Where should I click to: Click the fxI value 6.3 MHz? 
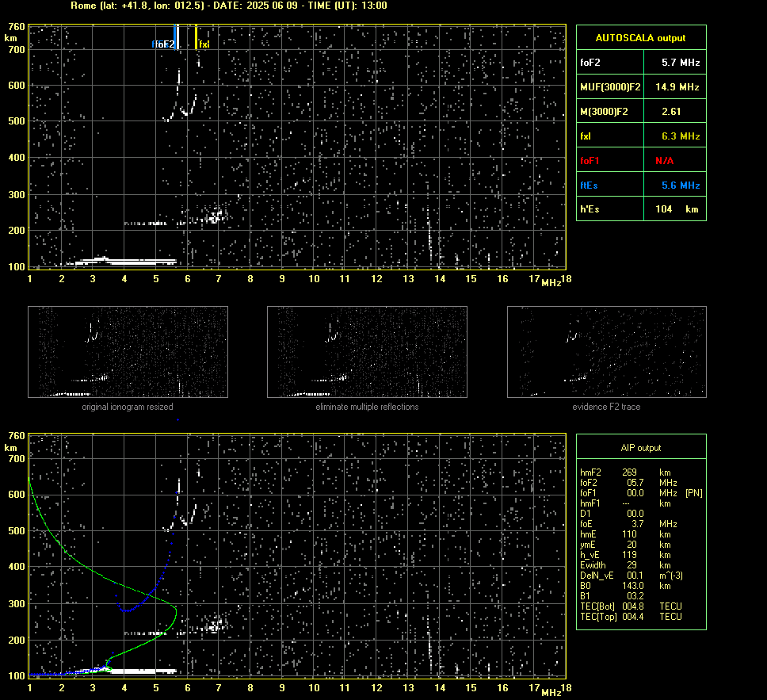(x=681, y=136)
